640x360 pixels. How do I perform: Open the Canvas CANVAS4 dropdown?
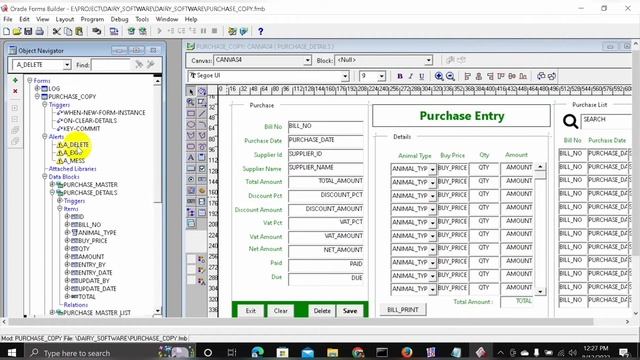[307, 60]
